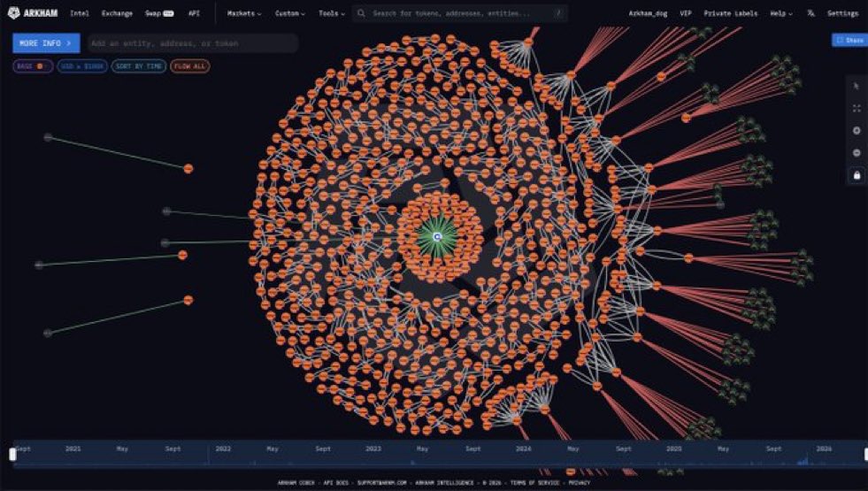868x491 pixels.
Task: Focus the token and address search field
Action: point(459,13)
